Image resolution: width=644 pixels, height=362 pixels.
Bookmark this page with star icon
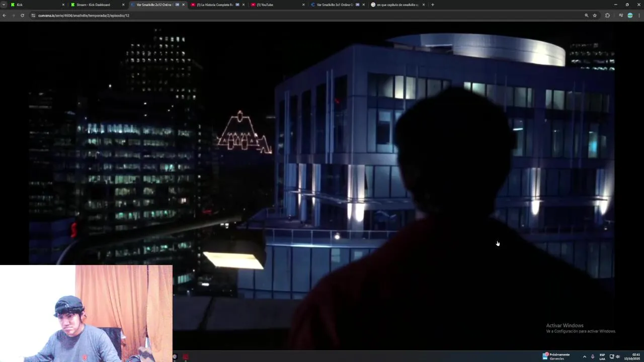tap(595, 16)
